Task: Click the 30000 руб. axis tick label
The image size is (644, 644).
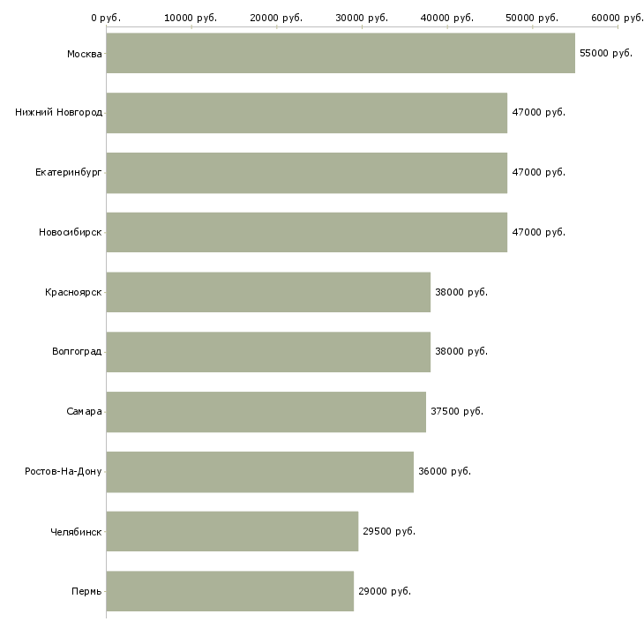Action: 362,18
